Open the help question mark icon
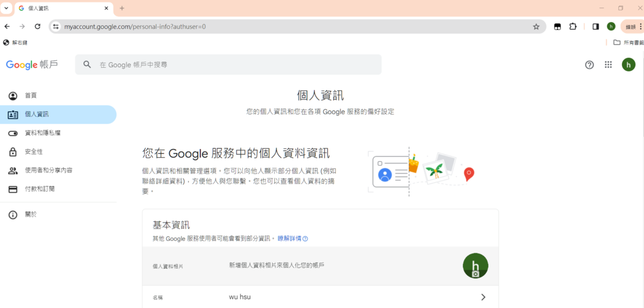 589,65
